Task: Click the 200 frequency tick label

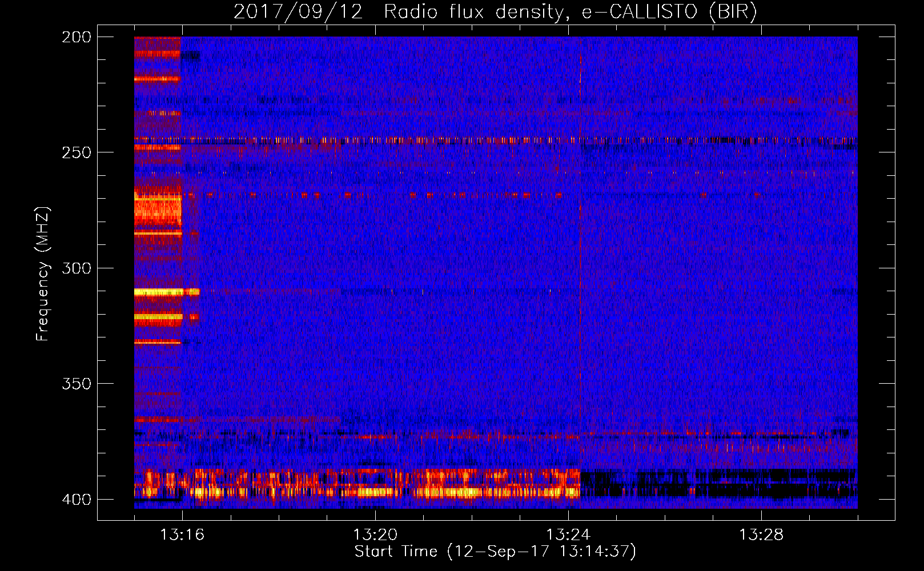Action: click(x=77, y=37)
